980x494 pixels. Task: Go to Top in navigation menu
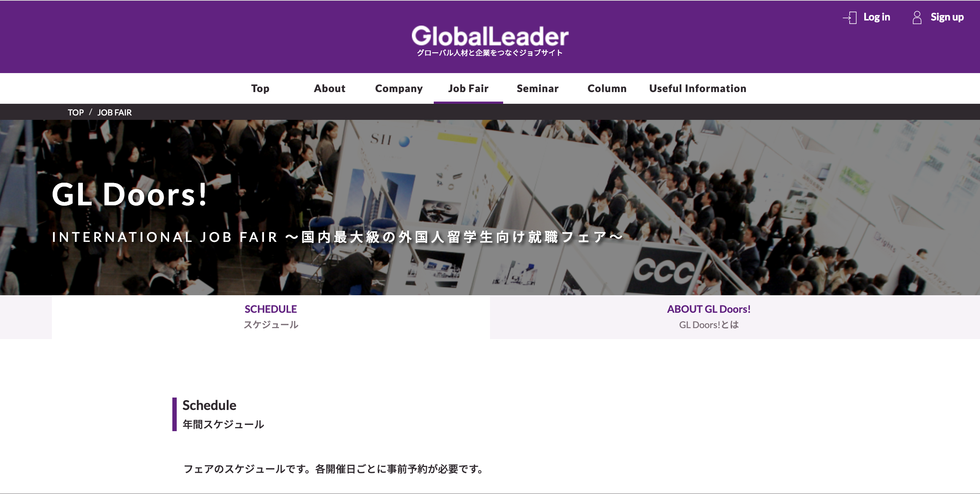260,88
